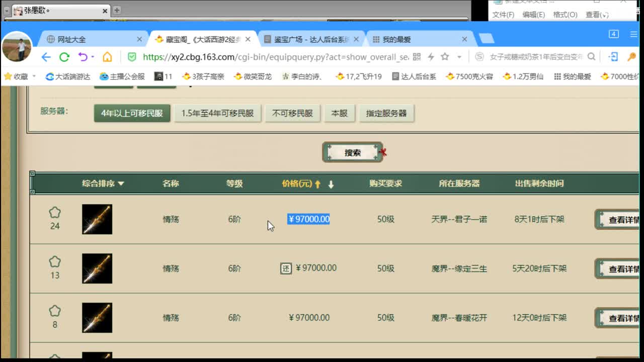The width and height of the screenshot is (644, 362).
Task: Click the lightning speed-mode icon
Action: [x=431, y=57]
